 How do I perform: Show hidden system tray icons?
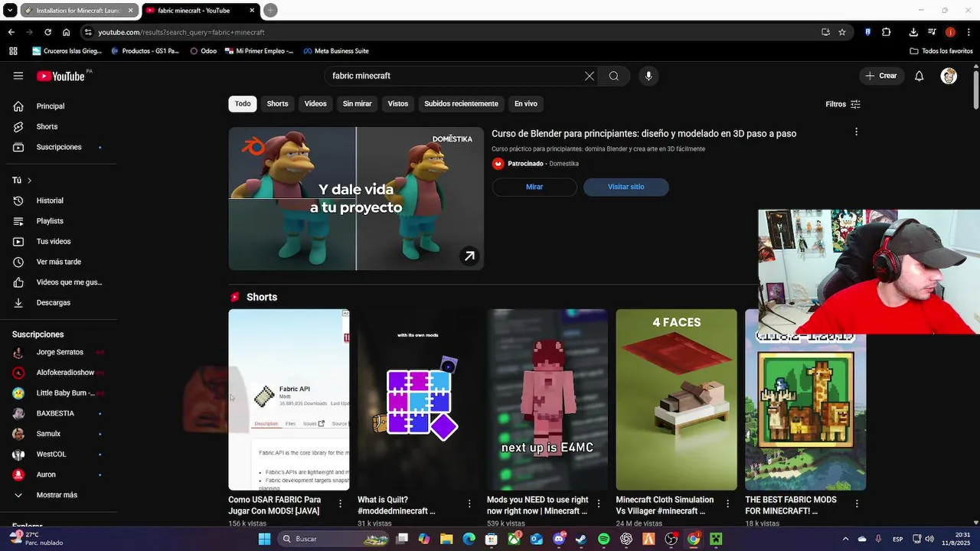click(x=845, y=539)
